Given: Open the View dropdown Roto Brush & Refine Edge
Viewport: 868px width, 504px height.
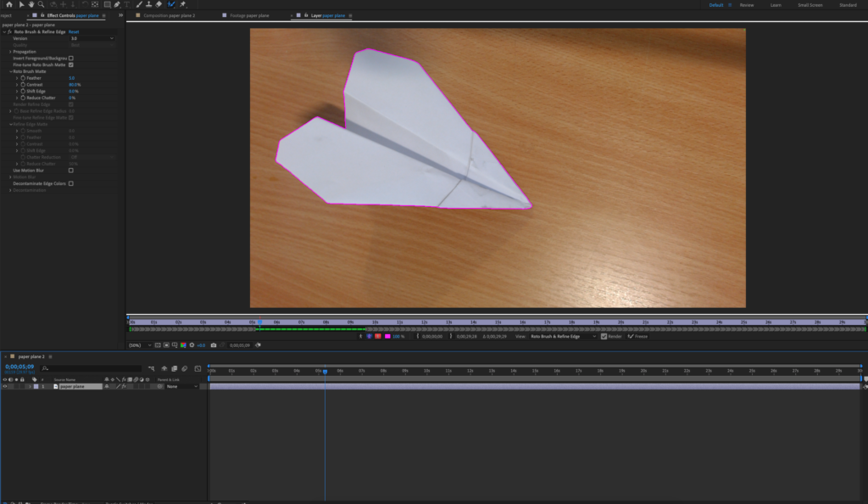Looking at the screenshot, I should click(562, 337).
